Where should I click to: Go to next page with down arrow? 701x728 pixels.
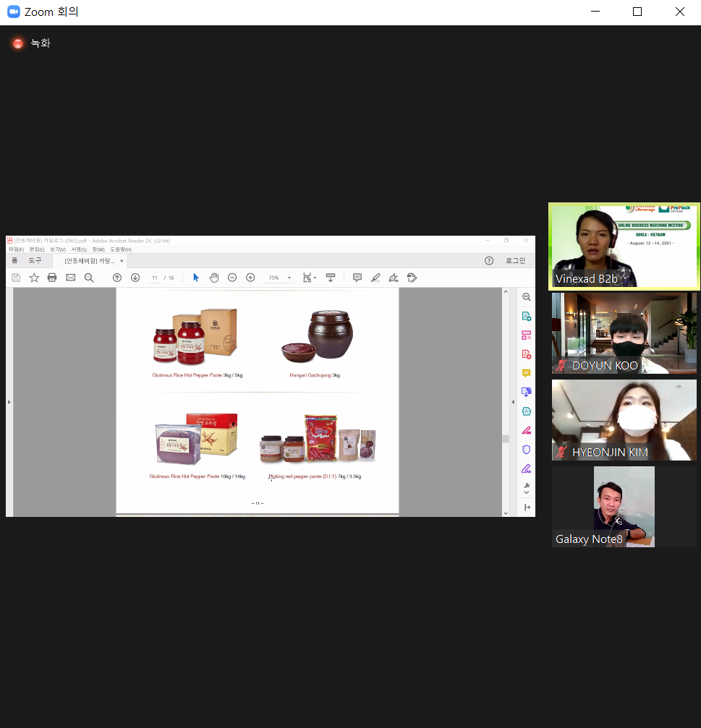pos(135,278)
